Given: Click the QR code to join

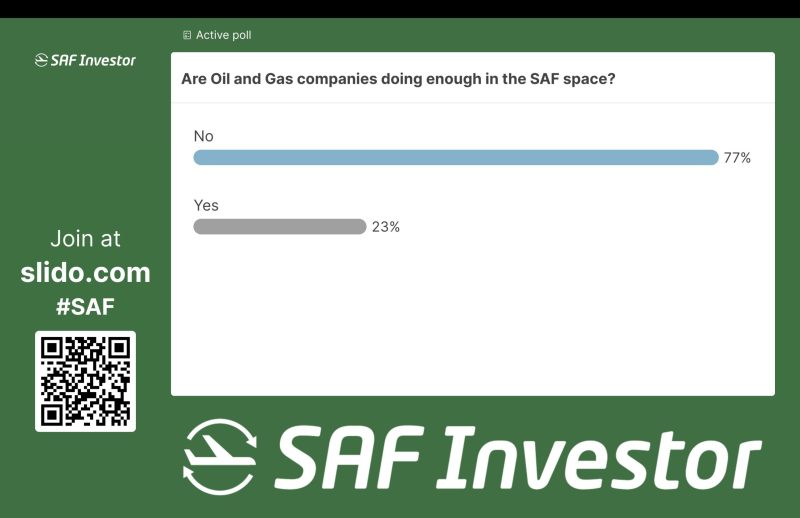Looking at the screenshot, I should click(x=85, y=381).
